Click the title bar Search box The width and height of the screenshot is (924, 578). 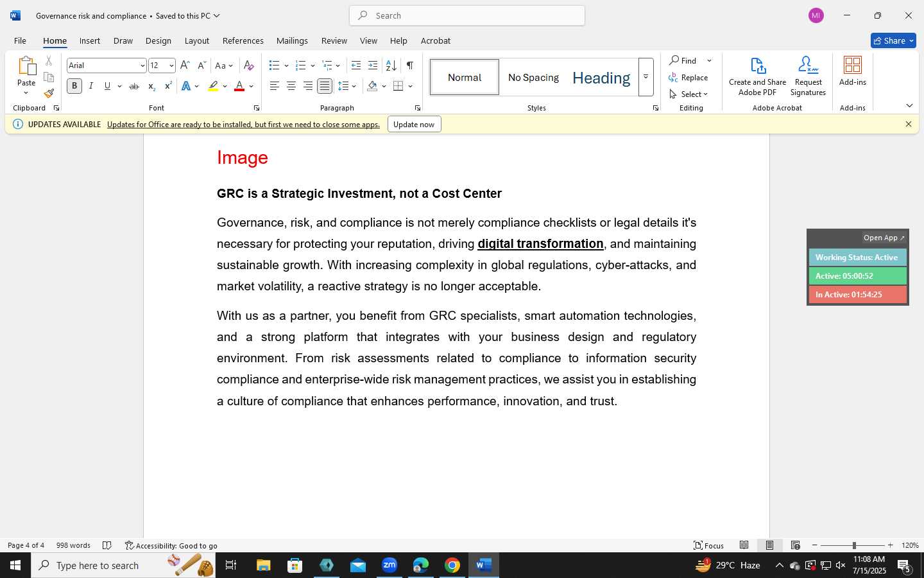[x=467, y=15]
